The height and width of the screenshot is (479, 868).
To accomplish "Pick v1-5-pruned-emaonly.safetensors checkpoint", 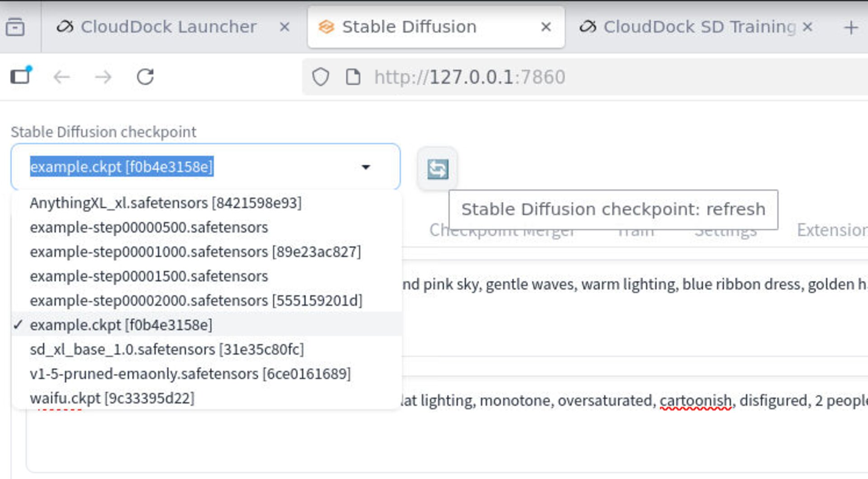I will [x=190, y=374].
